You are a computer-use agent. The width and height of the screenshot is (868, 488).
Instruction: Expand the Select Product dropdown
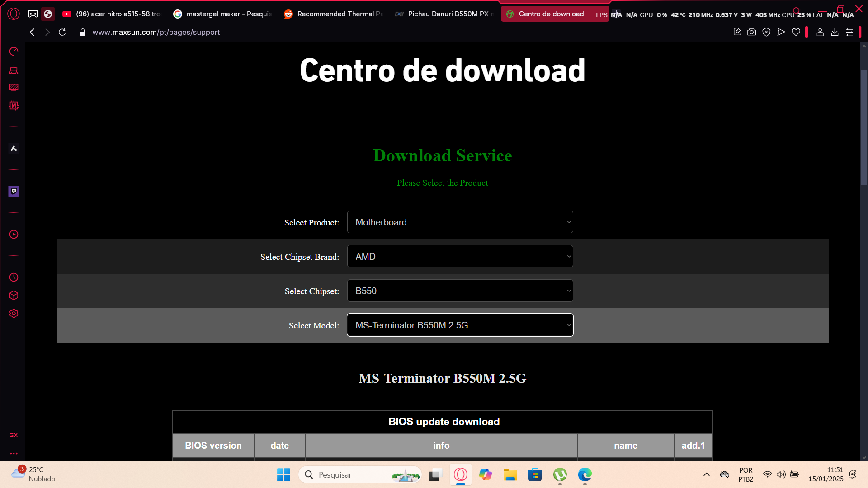(x=460, y=222)
